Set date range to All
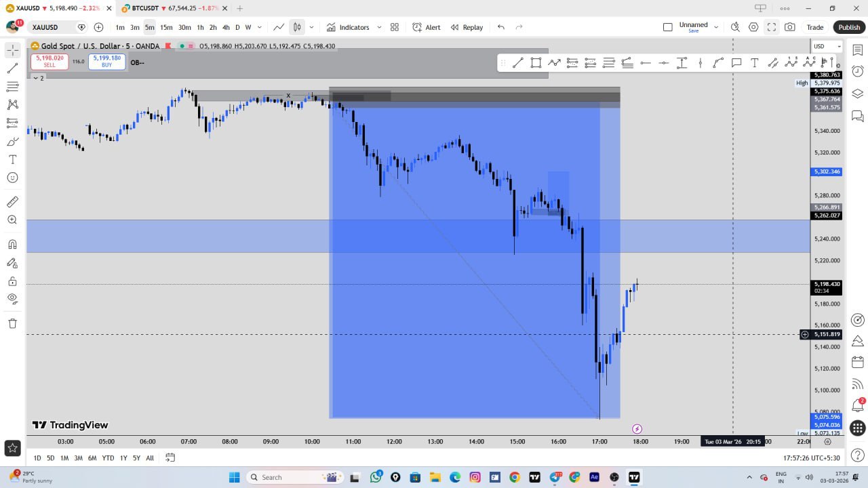Viewport: 868px width, 488px height. 150,457
